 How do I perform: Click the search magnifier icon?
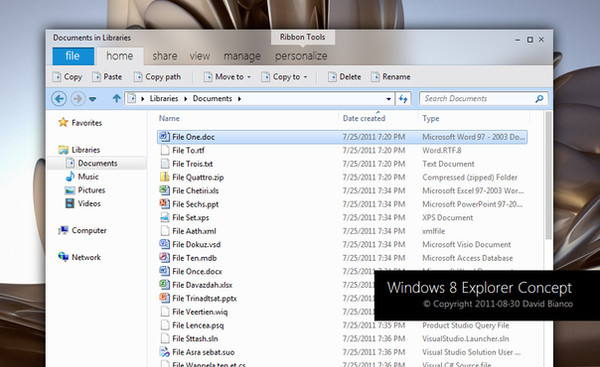pos(539,99)
